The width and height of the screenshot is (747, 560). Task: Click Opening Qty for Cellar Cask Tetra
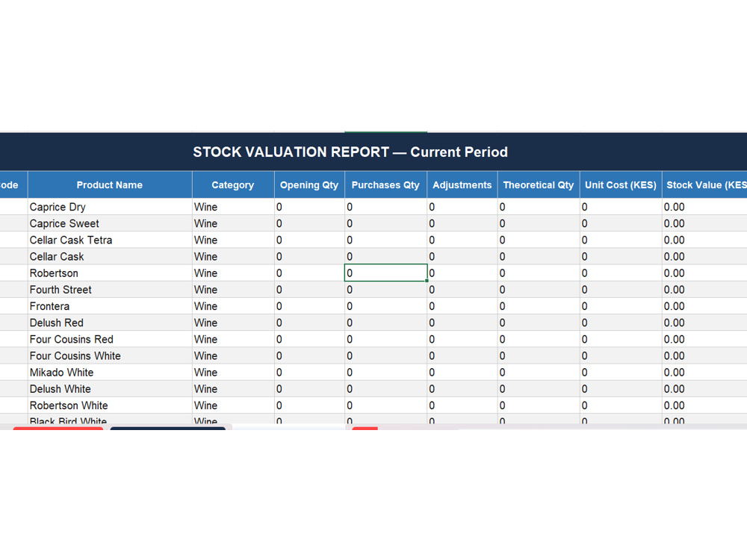click(309, 240)
